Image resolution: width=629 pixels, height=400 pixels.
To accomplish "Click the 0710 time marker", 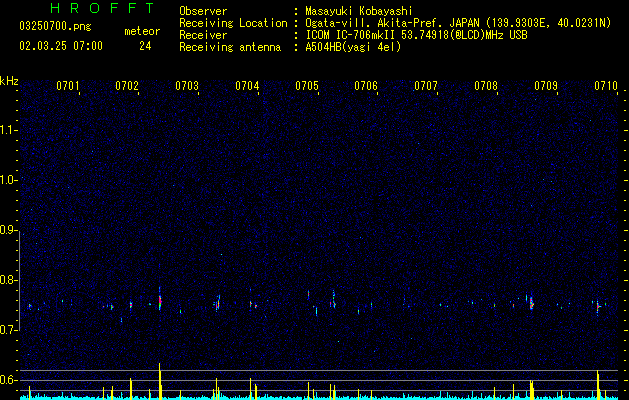I will click(606, 86).
